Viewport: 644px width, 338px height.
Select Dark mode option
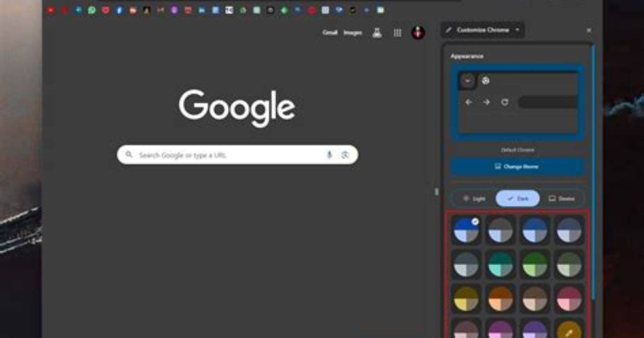pos(517,199)
